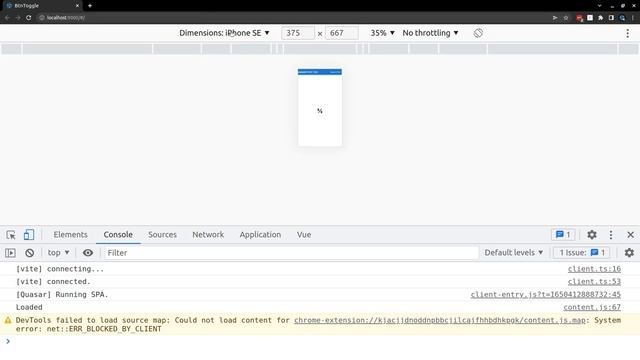
Task: Open the browser side panel
Action: 611,18
